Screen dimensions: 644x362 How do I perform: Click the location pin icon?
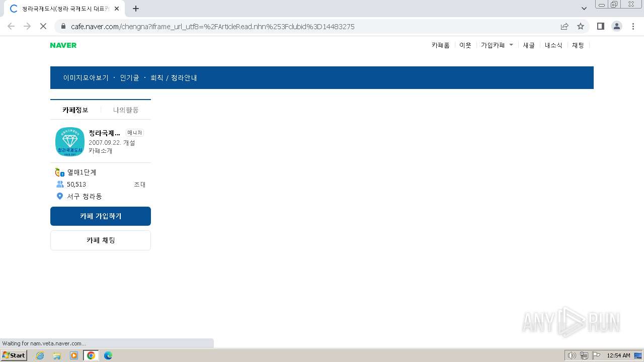click(60, 196)
